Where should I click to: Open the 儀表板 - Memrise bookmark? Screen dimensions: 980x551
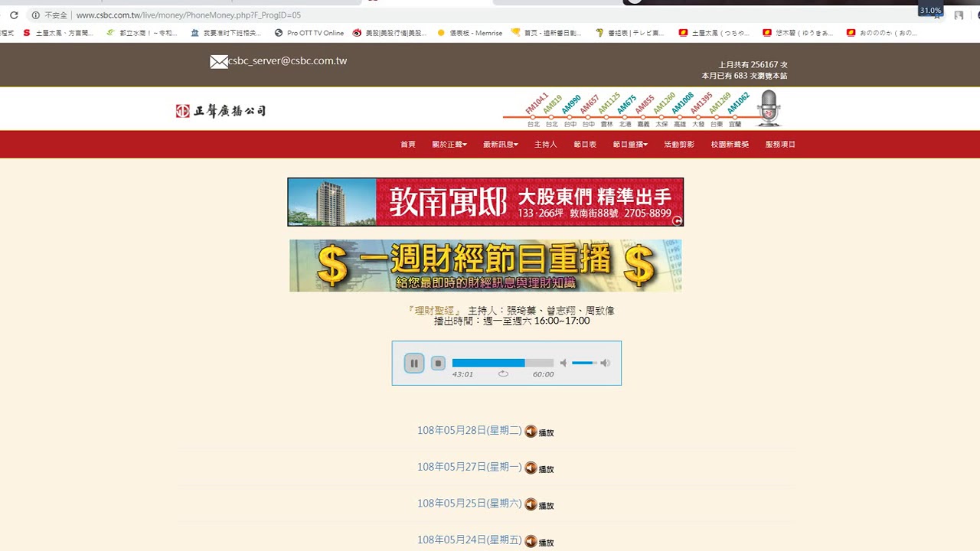pyautogui.click(x=470, y=33)
